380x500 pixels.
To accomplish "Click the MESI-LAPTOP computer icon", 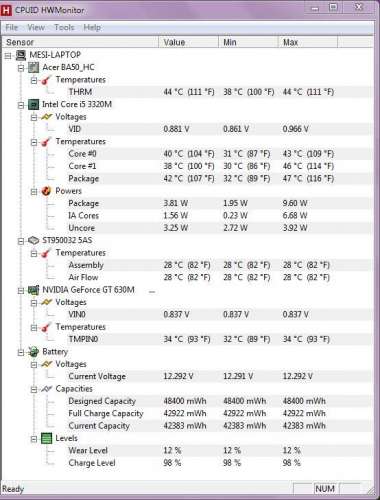I will tap(21, 55).
